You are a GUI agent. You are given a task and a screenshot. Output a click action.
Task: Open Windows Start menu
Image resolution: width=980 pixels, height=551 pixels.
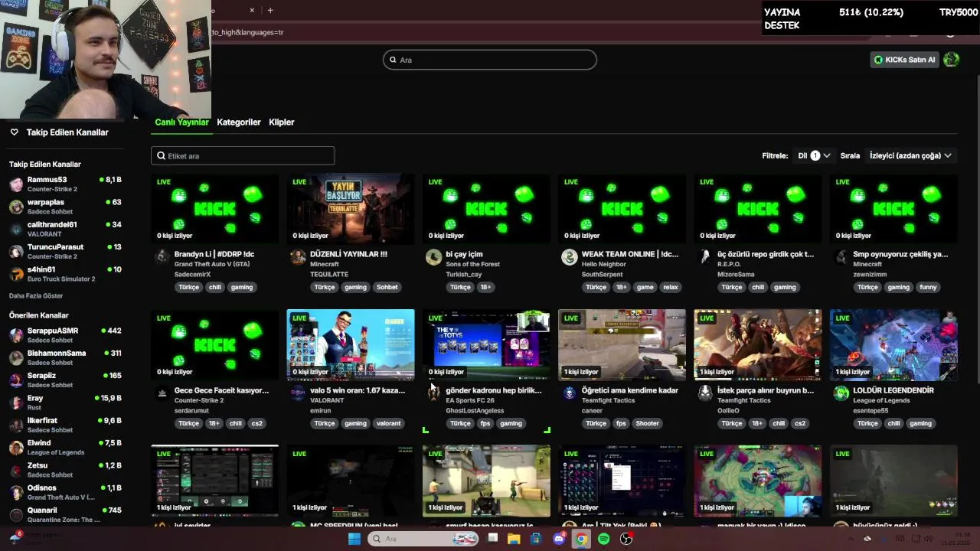click(x=354, y=539)
